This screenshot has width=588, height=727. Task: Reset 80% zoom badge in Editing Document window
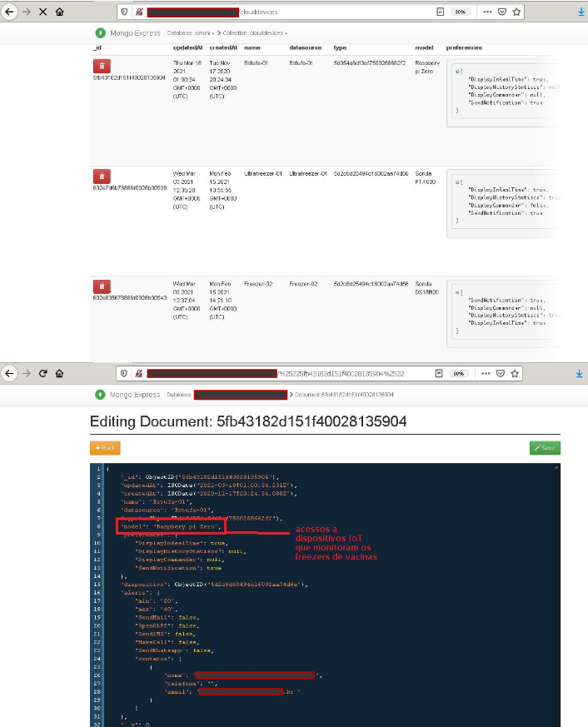459,374
